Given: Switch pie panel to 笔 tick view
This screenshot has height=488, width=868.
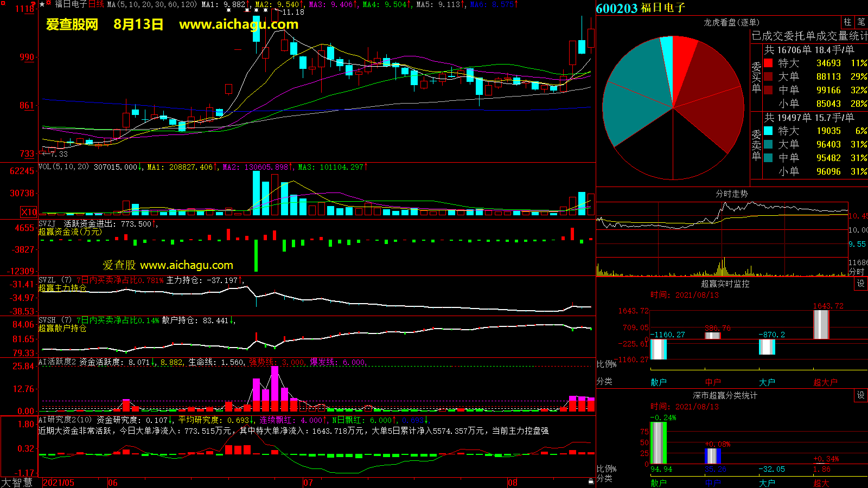Looking at the screenshot, I should [x=861, y=22].
